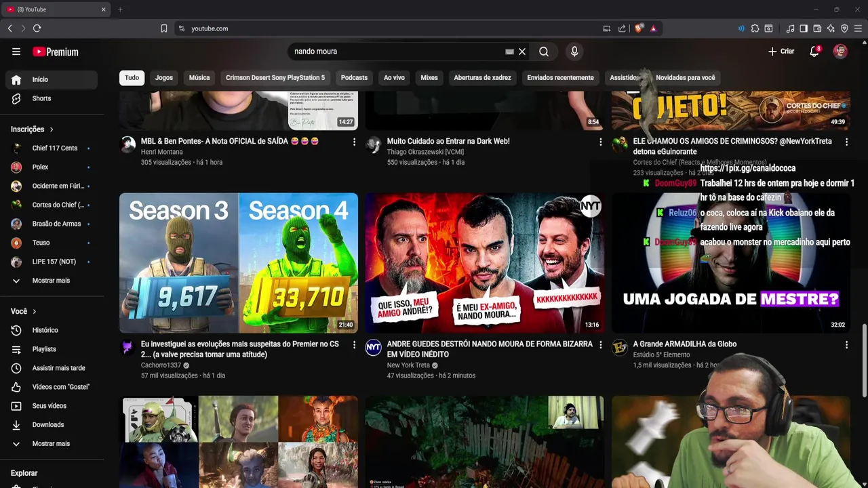The height and width of the screenshot is (488, 868).
Task: Open the Inscrições section chevron
Action: [52, 129]
